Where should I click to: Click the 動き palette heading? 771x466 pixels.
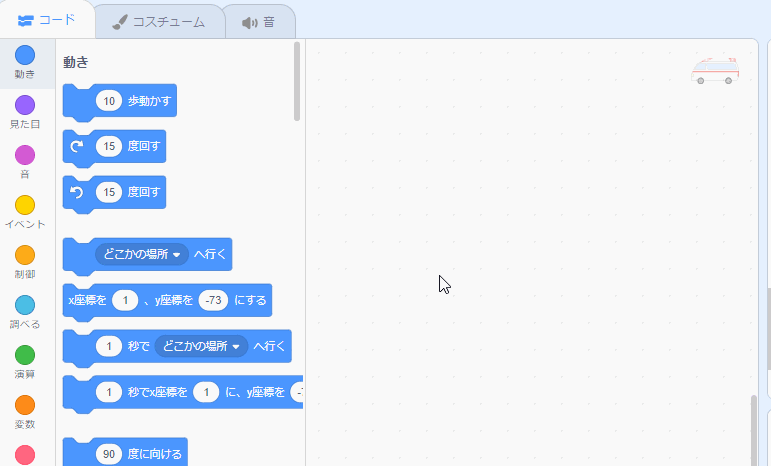coord(76,62)
